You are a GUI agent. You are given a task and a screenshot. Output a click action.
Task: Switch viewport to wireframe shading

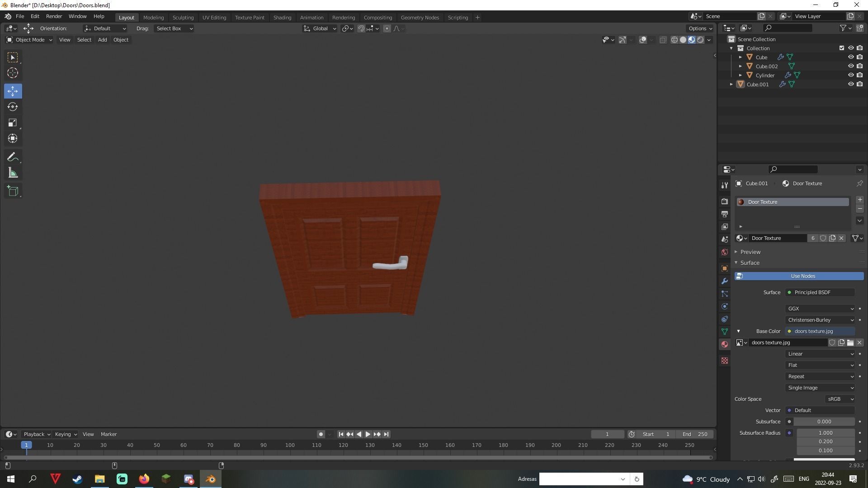[674, 40]
